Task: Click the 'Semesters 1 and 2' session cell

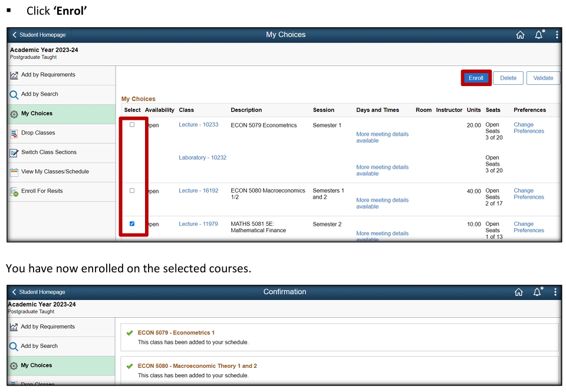Action: (x=328, y=194)
